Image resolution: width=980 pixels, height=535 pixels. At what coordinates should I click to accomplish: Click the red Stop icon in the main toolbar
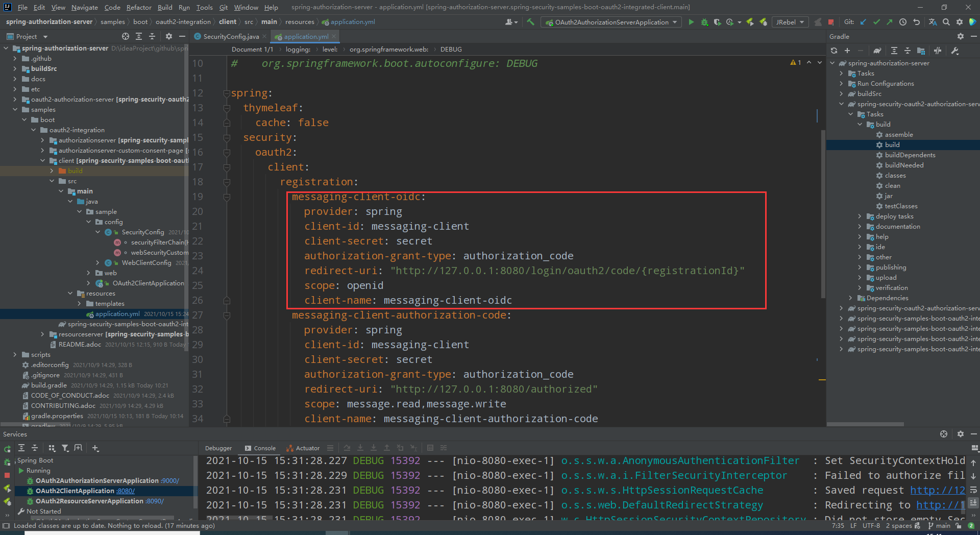831,22
